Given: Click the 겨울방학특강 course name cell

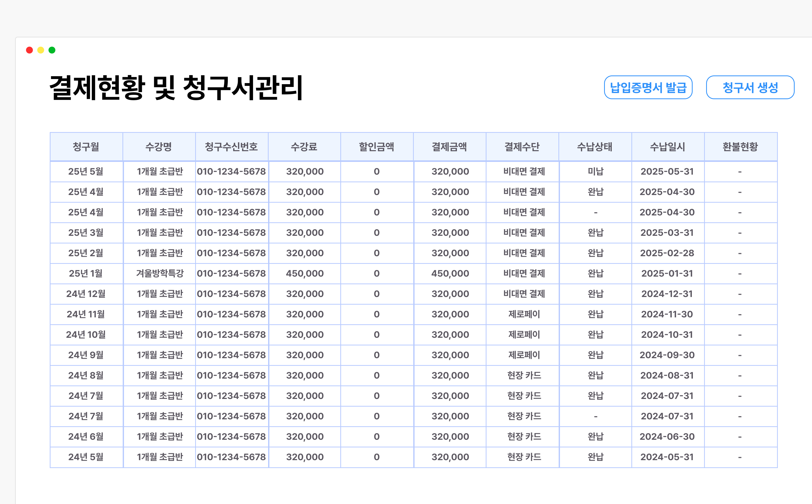Looking at the screenshot, I should 159,273.
